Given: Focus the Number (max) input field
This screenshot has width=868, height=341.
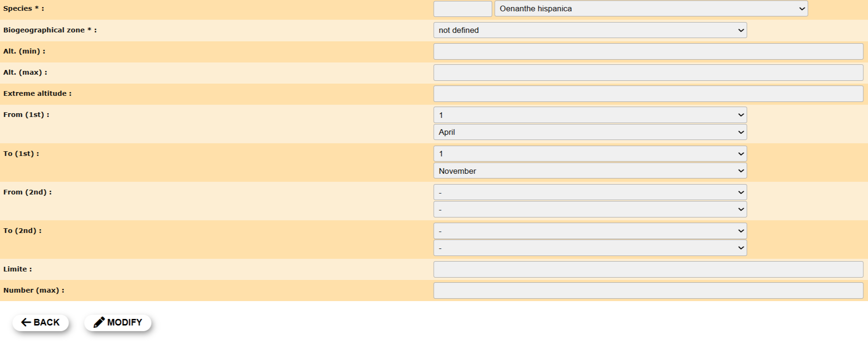Looking at the screenshot, I should [x=648, y=290].
